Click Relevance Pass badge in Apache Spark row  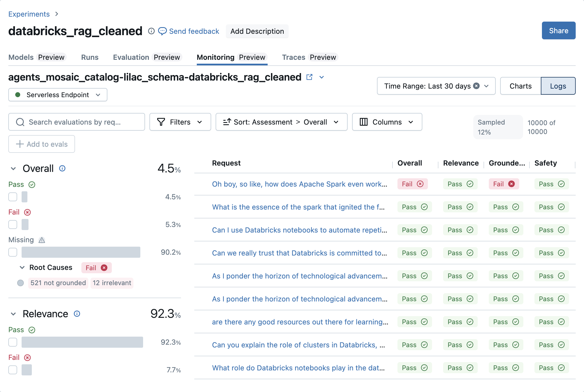pyautogui.click(x=460, y=184)
